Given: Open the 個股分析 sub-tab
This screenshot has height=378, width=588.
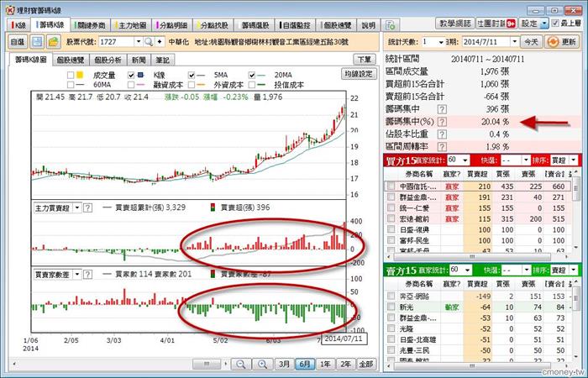Looking at the screenshot, I should tap(108, 60).
